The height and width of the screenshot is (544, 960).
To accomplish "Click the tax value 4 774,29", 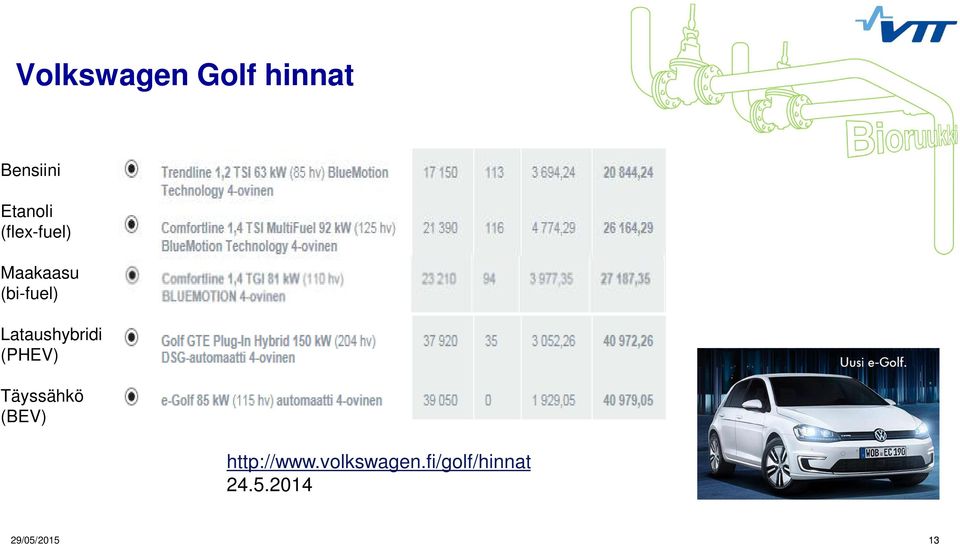I will pos(553,228).
